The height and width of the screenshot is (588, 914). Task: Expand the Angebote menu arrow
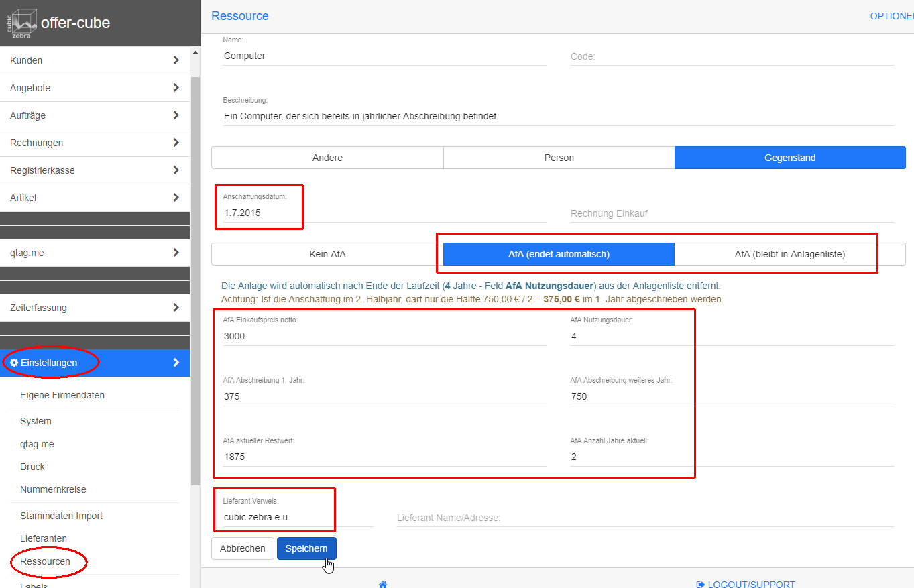pos(176,88)
